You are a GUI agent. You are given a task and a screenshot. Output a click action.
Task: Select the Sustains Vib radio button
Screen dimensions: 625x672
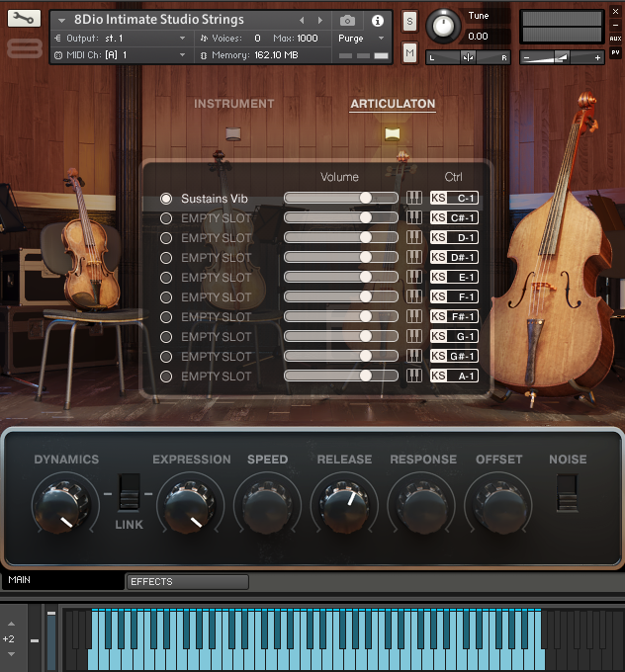[166, 199]
